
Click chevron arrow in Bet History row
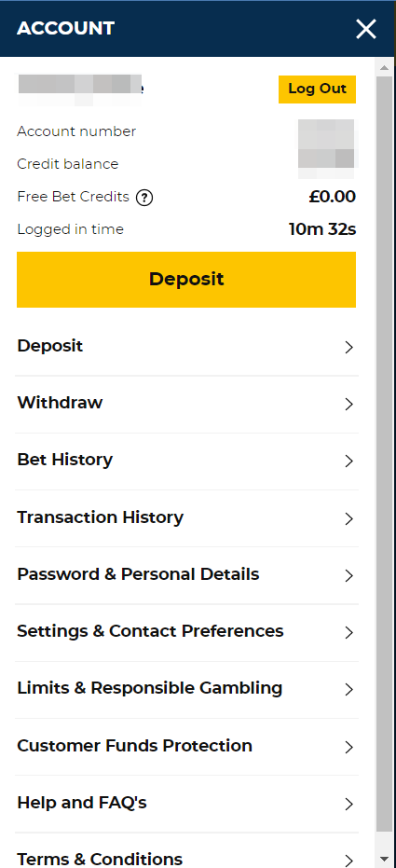click(348, 462)
